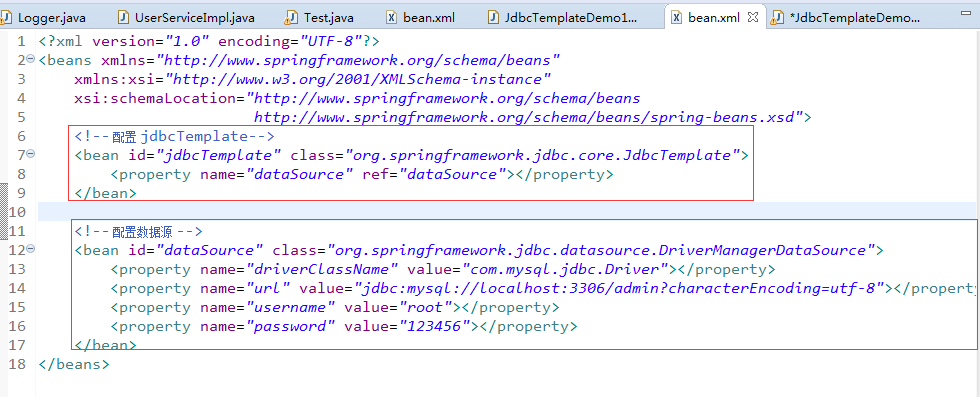Click the value "com.mysql.jdbc.Driver"
Viewport: 980px width, 397px height.
click(566, 269)
